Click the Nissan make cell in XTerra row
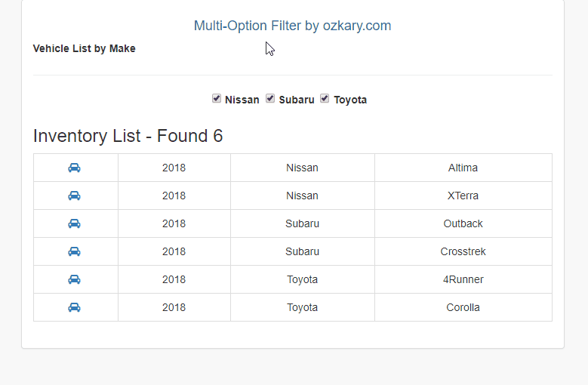 click(x=302, y=196)
